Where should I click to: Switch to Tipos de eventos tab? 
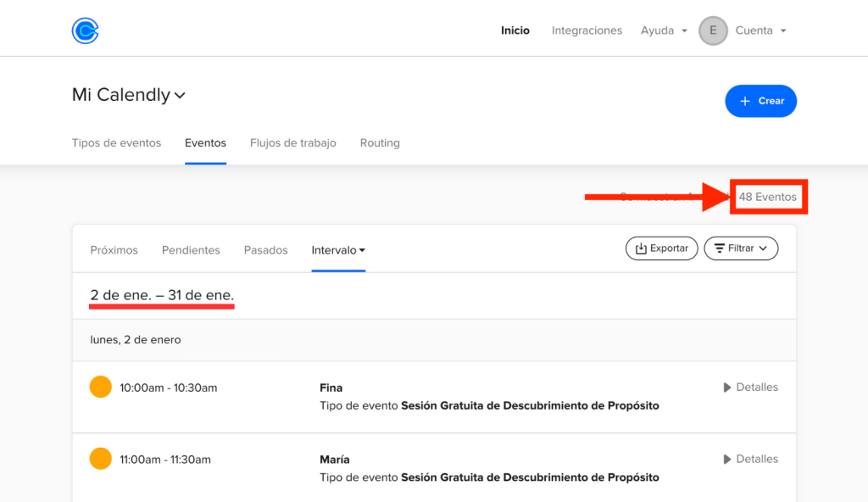coord(116,143)
